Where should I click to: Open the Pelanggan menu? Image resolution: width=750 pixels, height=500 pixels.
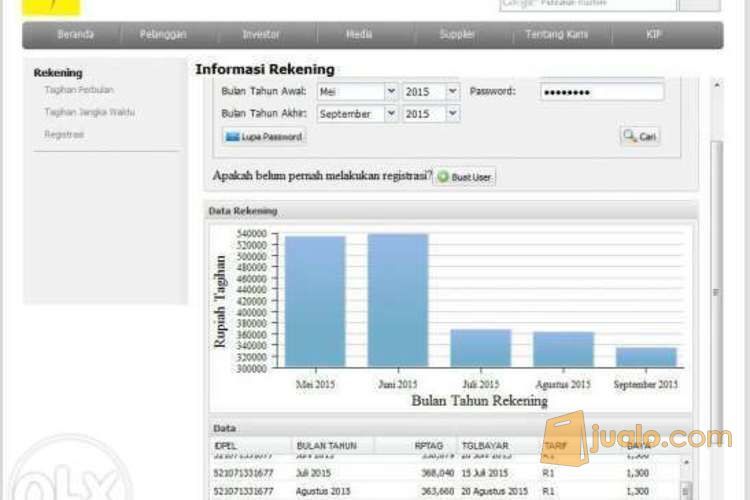click(163, 34)
